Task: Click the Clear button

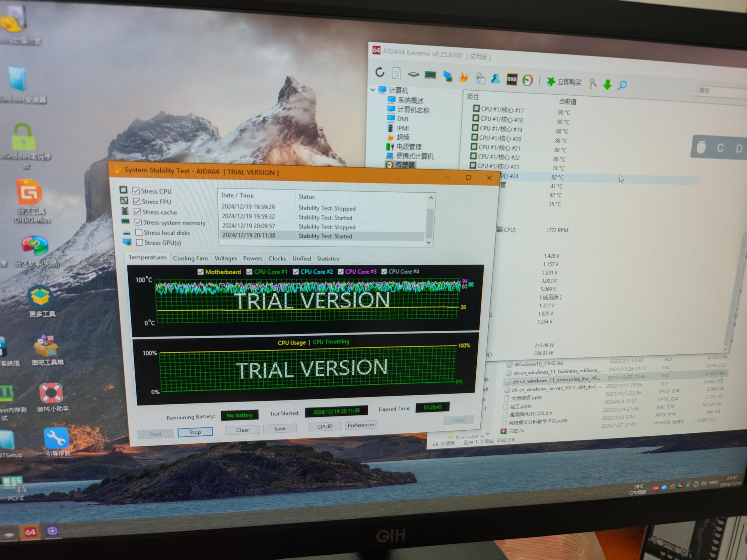Action: [x=242, y=430]
